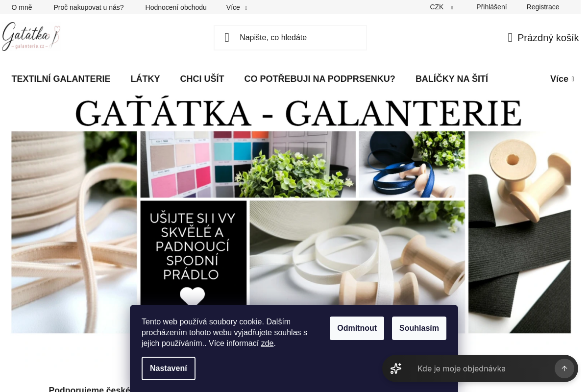Viewport: 588px width, 392px height.
Task: Reject cookies with Odmítnout button
Action: point(357,328)
